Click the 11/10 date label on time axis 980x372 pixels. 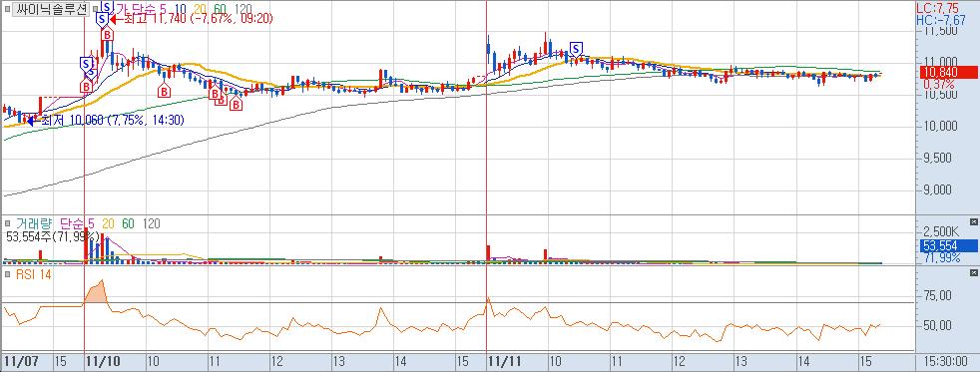(104, 361)
